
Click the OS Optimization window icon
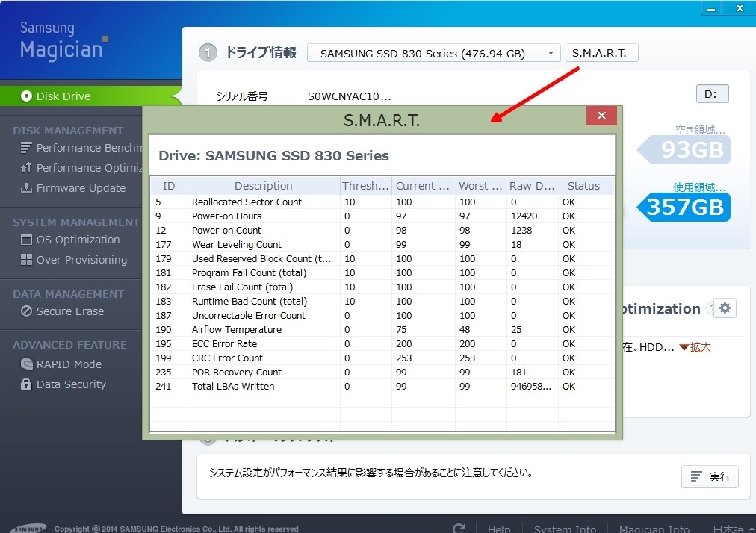[x=26, y=240]
